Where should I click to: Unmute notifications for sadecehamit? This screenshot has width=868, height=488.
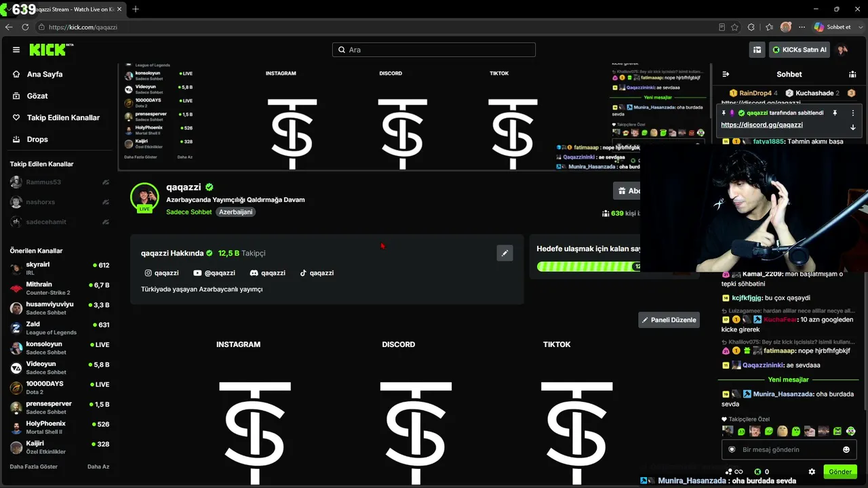pos(106,222)
